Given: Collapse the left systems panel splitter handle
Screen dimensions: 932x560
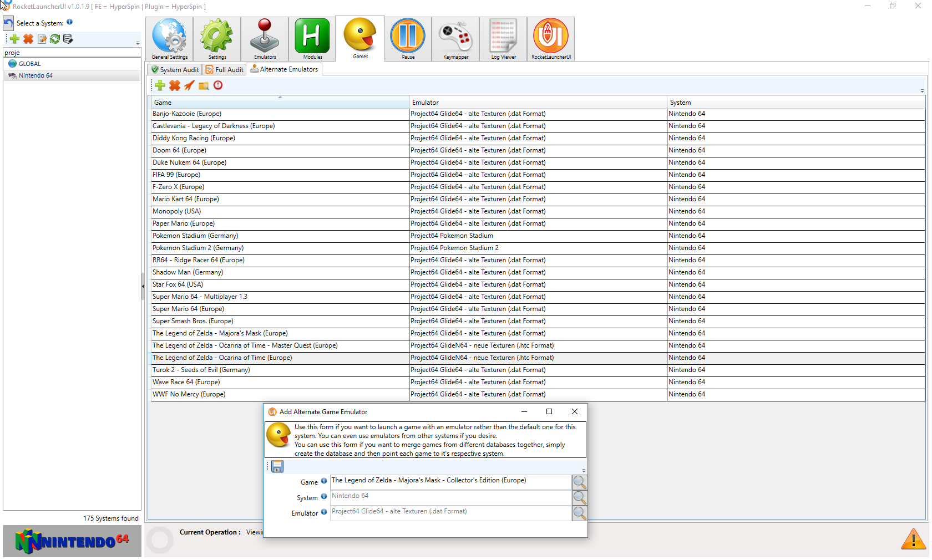Looking at the screenshot, I should [143, 286].
